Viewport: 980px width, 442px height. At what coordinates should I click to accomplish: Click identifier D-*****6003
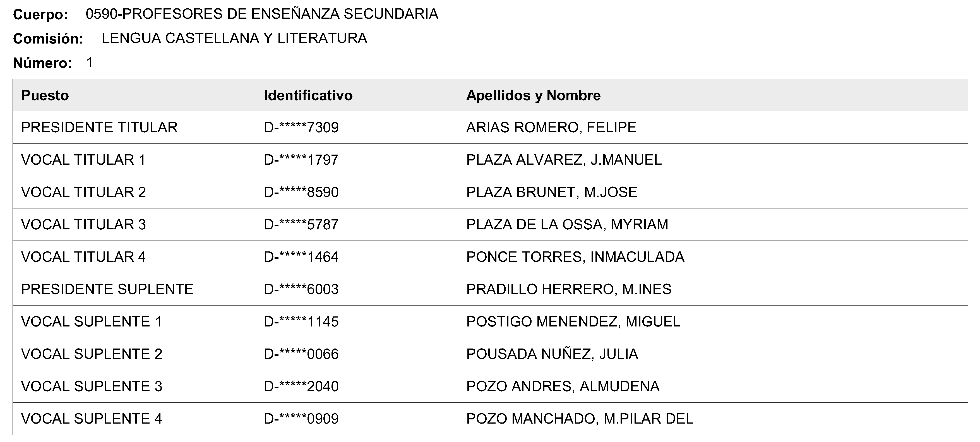click(301, 289)
